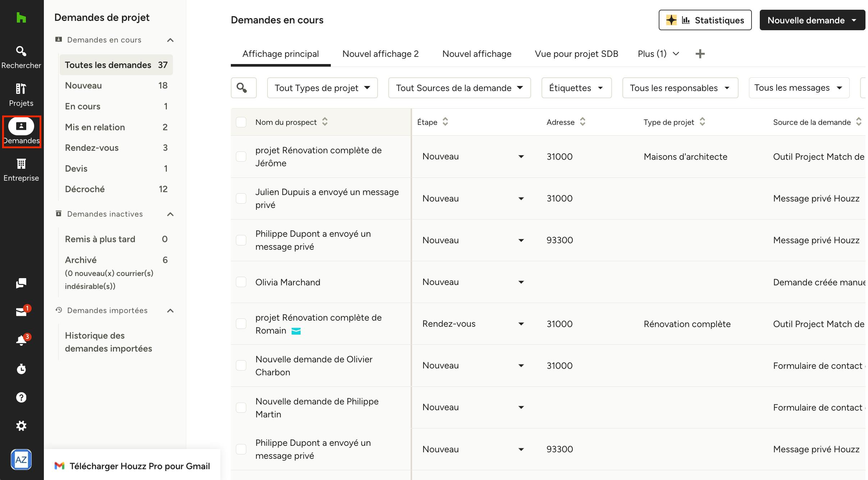The width and height of the screenshot is (868, 480).
Task: Open Entreprise section in sidebar
Action: click(21, 170)
